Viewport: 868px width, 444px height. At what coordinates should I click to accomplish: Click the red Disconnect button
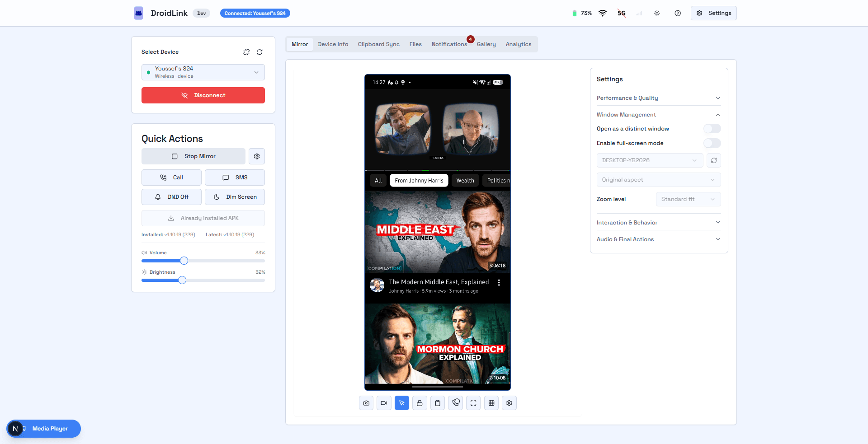(x=203, y=95)
